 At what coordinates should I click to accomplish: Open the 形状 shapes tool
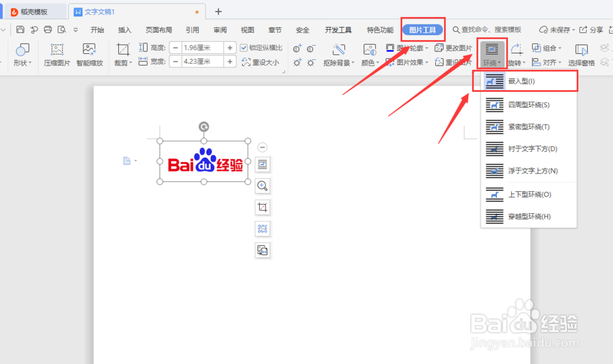pyautogui.click(x=22, y=55)
